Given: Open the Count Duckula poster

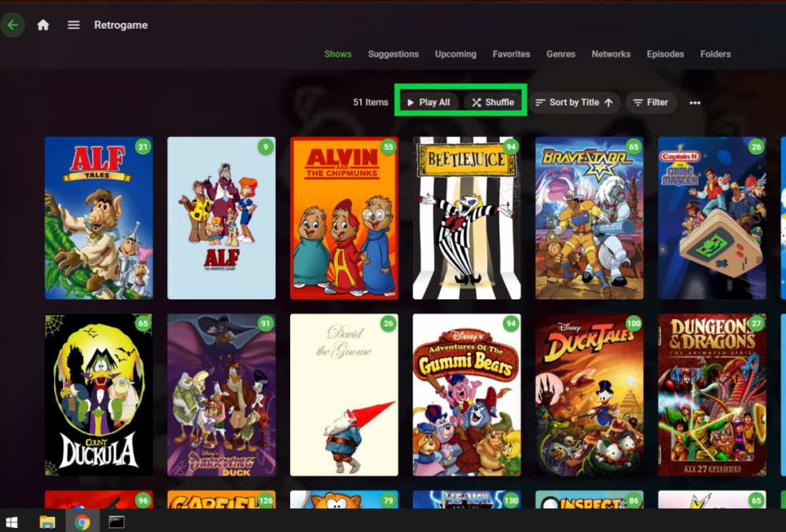Looking at the screenshot, I should pyautogui.click(x=99, y=394).
